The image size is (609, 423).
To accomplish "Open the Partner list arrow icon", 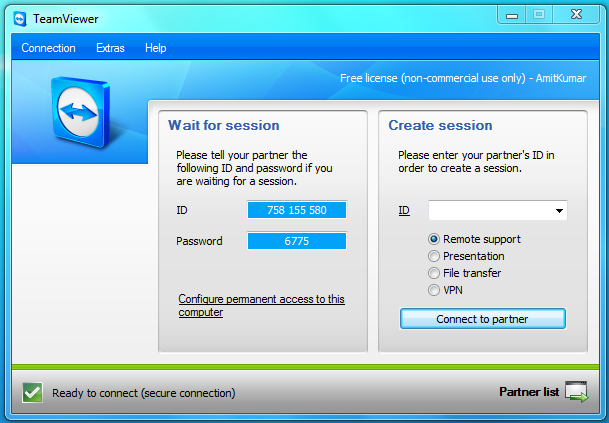I will [576, 392].
